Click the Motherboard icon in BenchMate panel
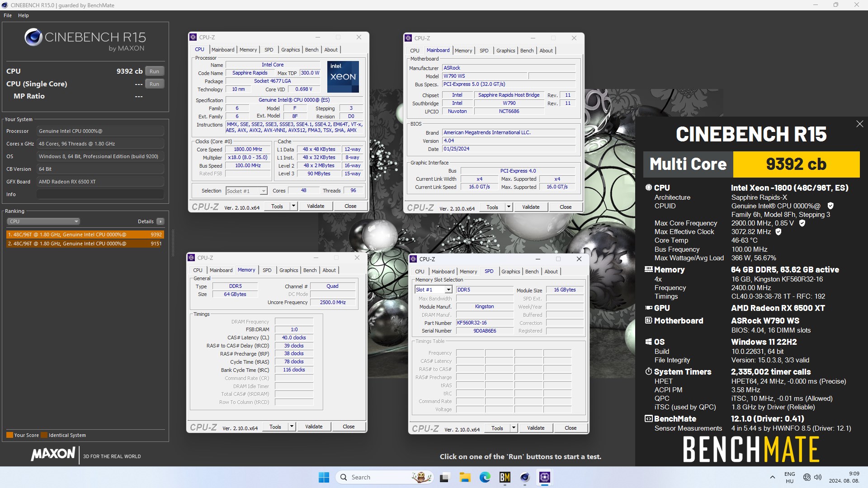Image resolution: width=868 pixels, height=488 pixels. [648, 320]
